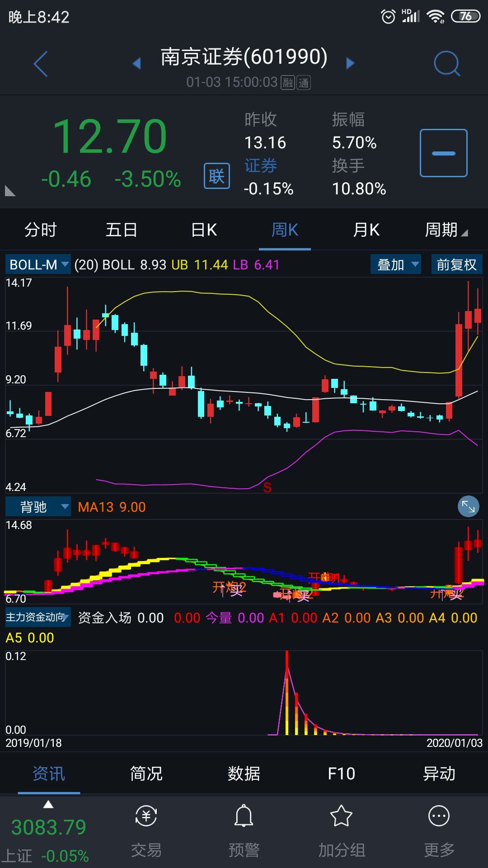The height and width of the screenshot is (868, 488).
Task: Open the 叠加 overlay dropdown
Action: pos(396,264)
